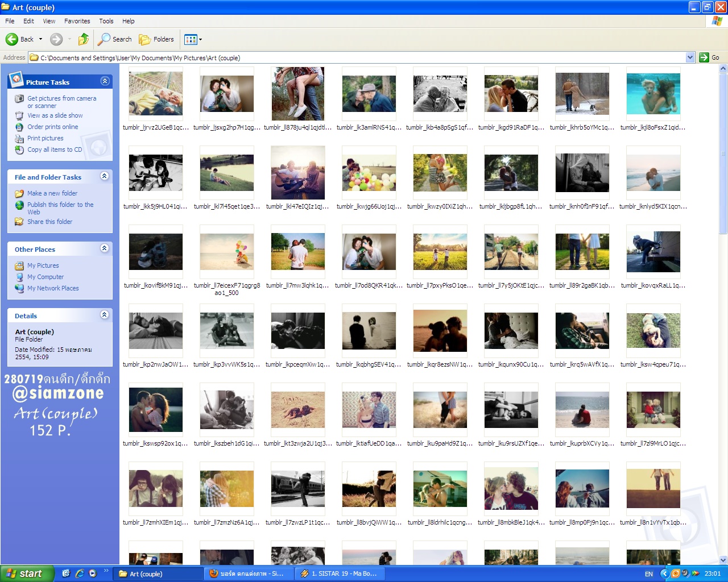Open the Back history dropdown arrow
This screenshot has width=728, height=582.
[40, 39]
